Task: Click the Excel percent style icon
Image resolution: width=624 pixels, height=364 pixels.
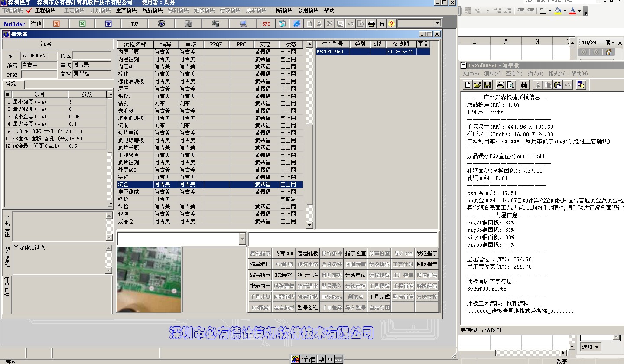Action: (478, 11)
